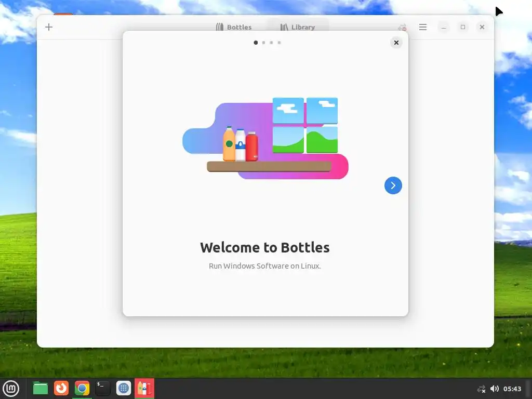The height and width of the screenshot is (399, 532).
Task: Open the Linux Mint start menu
Action: (11, 388)
